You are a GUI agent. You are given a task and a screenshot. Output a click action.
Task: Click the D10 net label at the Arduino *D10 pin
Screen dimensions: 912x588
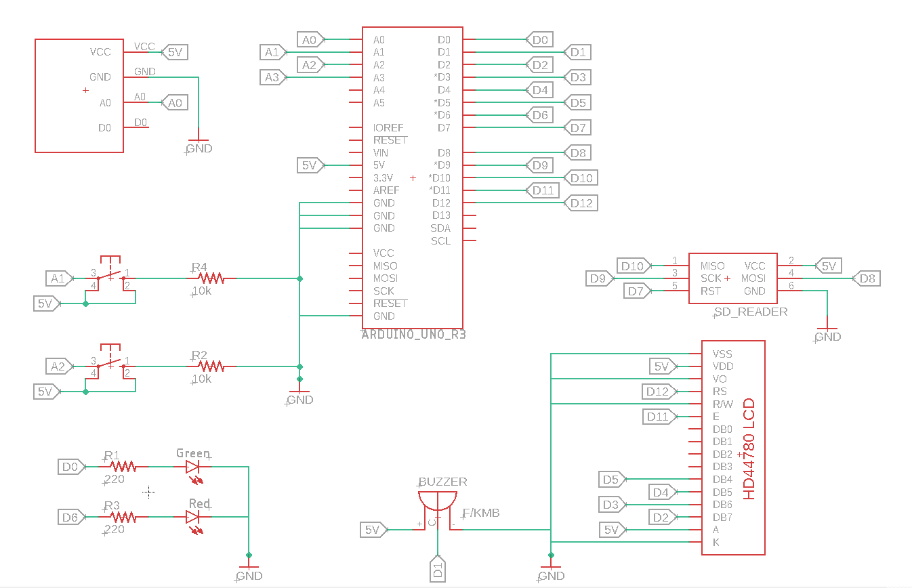tap(581, 178)
